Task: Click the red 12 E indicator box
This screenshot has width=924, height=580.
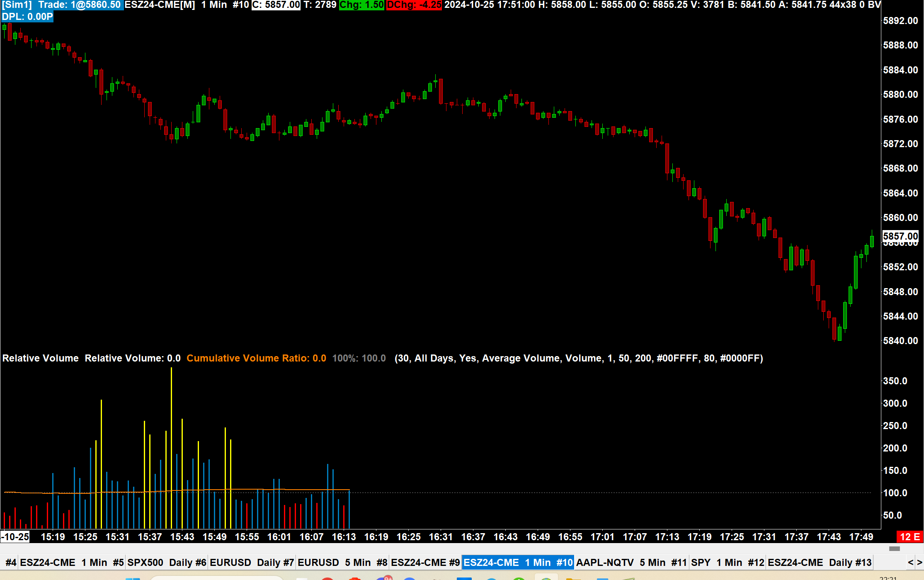Action: pyautogui.click(x=910, y=537)
